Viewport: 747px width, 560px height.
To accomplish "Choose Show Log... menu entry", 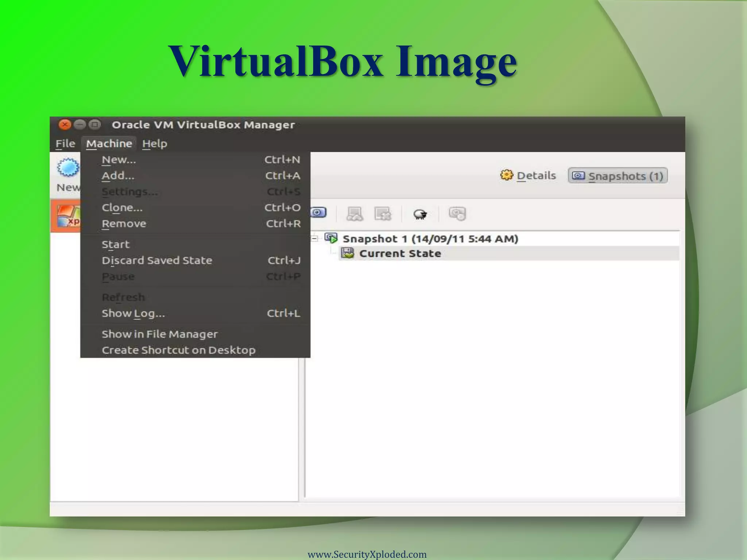I will [x=196, y=314].
